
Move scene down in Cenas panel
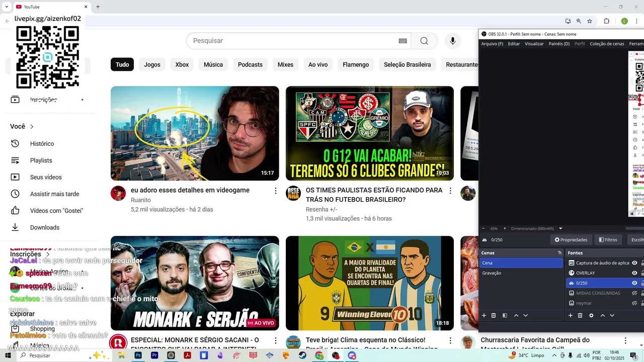(x=526, y=315)
